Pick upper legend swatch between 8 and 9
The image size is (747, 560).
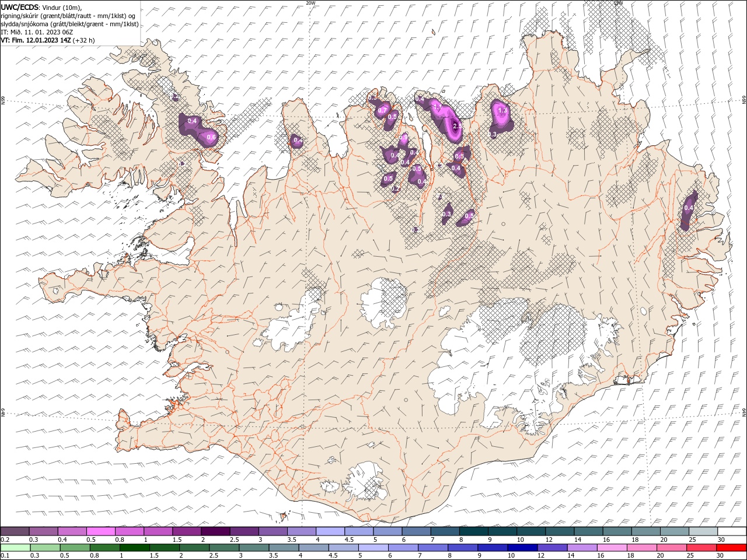pos(474,531)
